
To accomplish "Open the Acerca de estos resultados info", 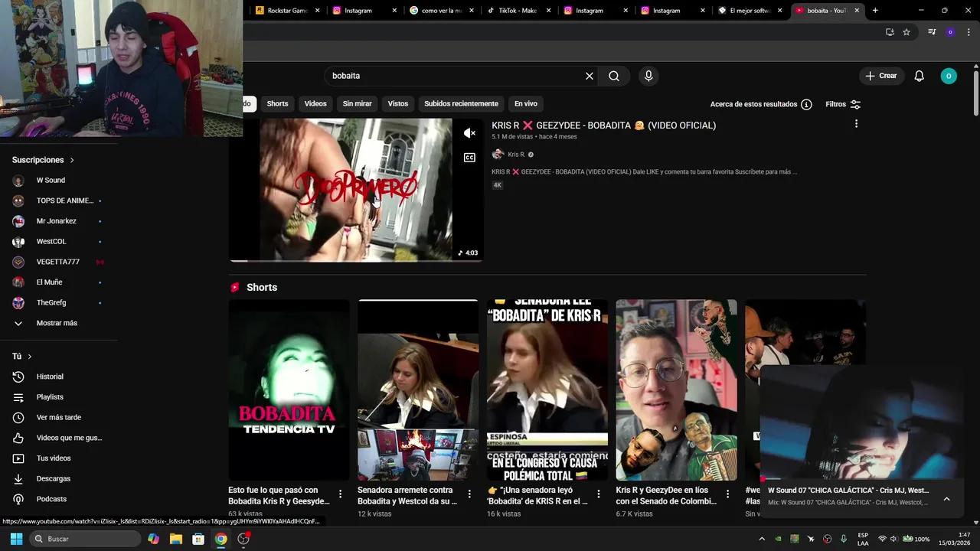I will pos(761,104).
